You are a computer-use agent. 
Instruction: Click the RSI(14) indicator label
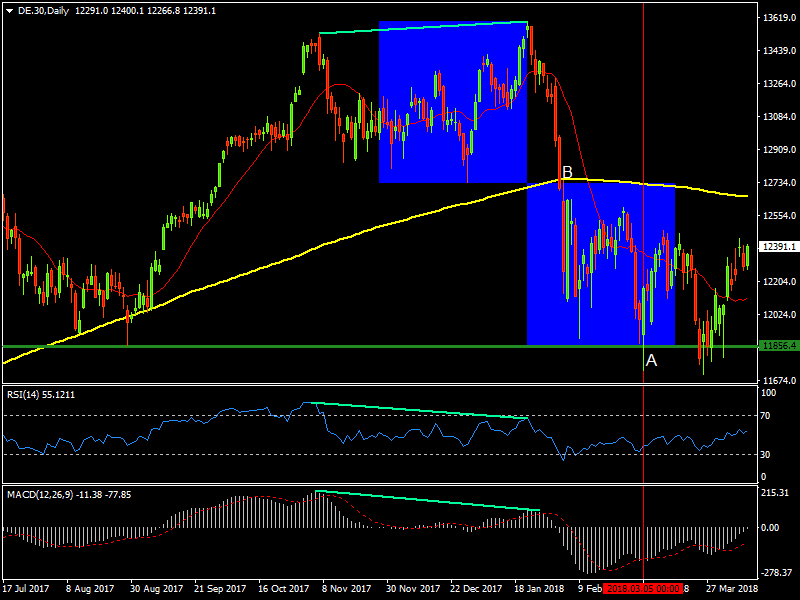[27, 395]
